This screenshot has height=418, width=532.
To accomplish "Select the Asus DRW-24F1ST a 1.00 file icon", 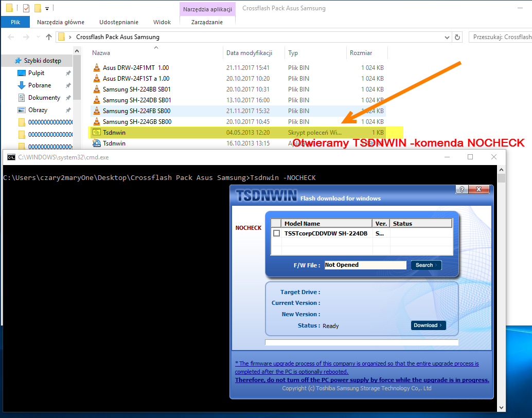I will click(97, 78).
